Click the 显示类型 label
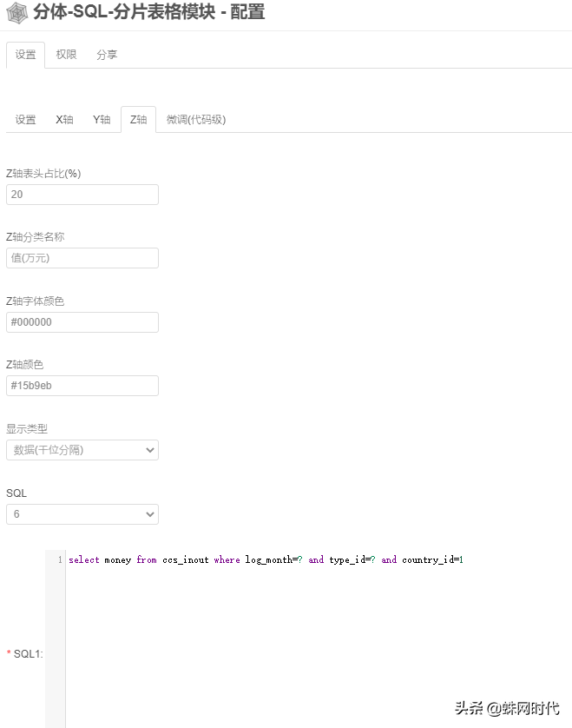Image resolution: width=572 pixels, height=728 pixels. coord(27,429)
